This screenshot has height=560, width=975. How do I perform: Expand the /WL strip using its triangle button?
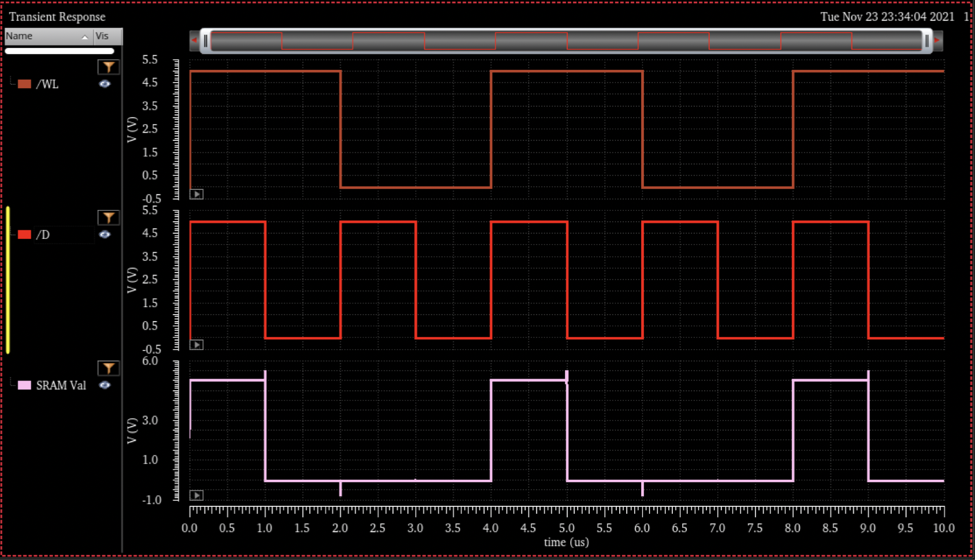pos(196,195)
